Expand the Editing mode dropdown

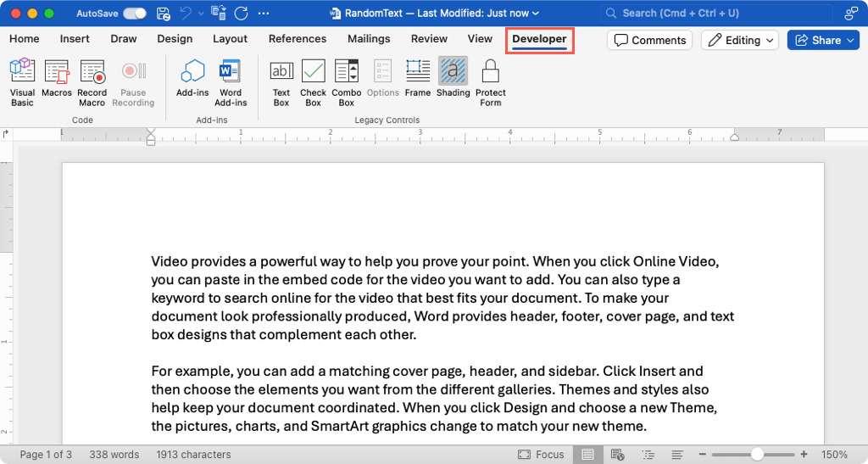pyautogui.click(x=742, y=40)
